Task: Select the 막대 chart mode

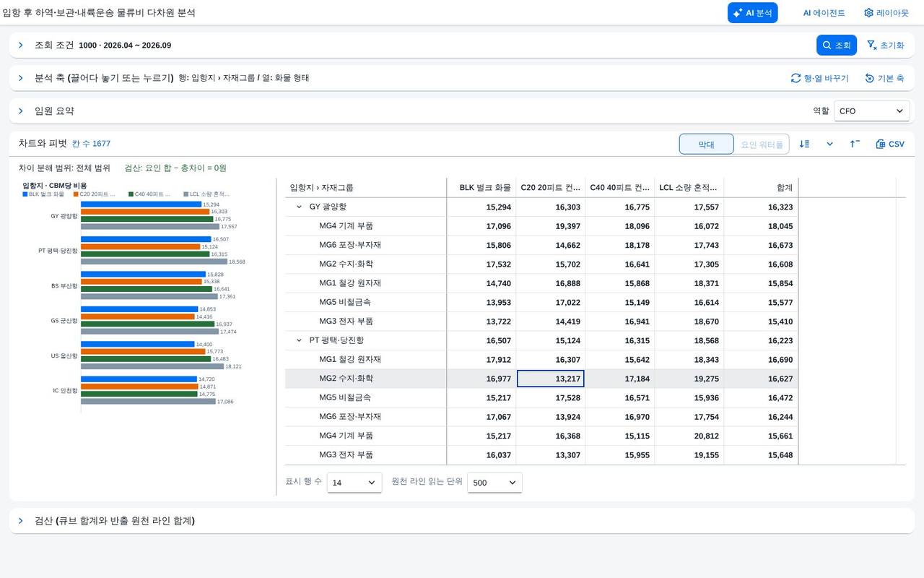Action: [706, 144]
